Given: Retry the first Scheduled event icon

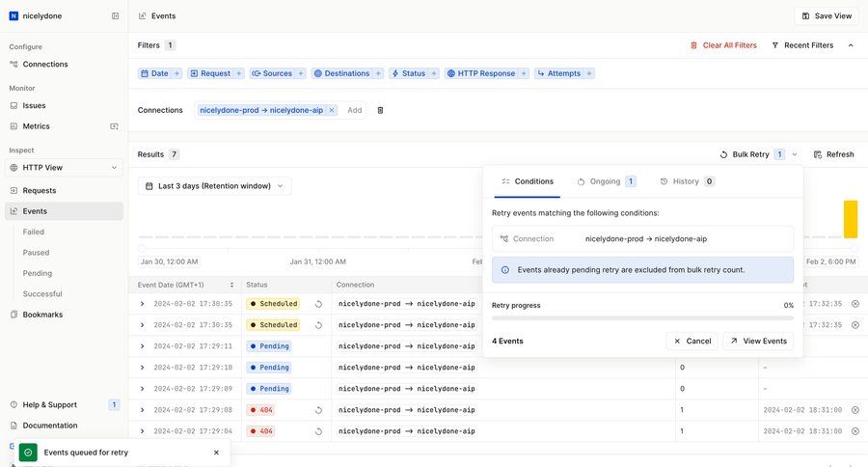Looking at the screenshot, I should pyautogui.click(x=318, y=303).
